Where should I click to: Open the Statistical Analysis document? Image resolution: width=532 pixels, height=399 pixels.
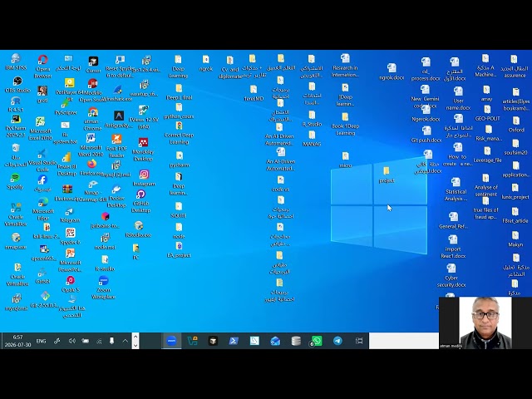pos(456,190)
